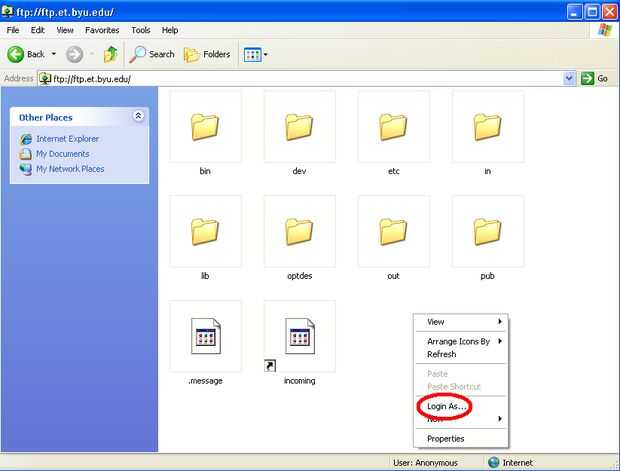Screen dimensions: 620x471
Task: Select the bin folder icon
Action: tap(205, 127)
